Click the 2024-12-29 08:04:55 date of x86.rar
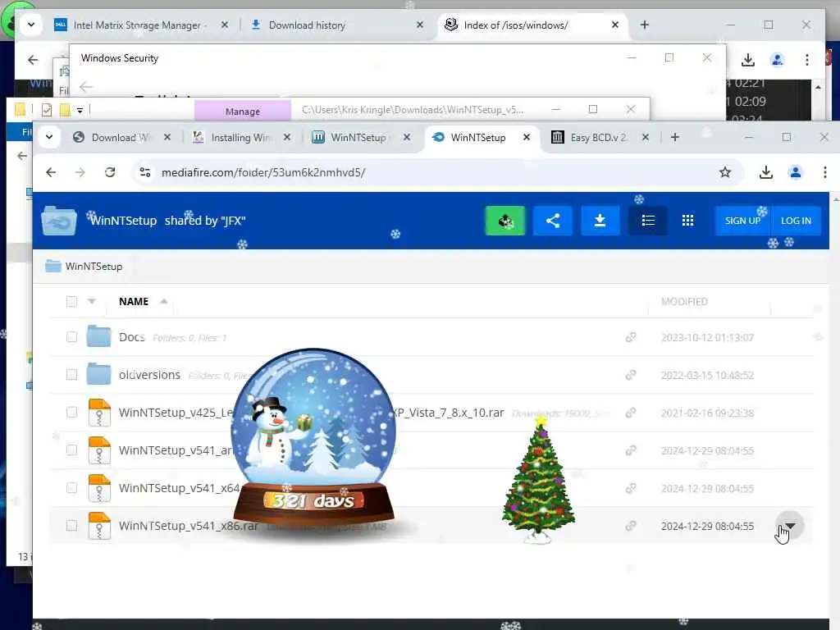 [x=707, y=526]
